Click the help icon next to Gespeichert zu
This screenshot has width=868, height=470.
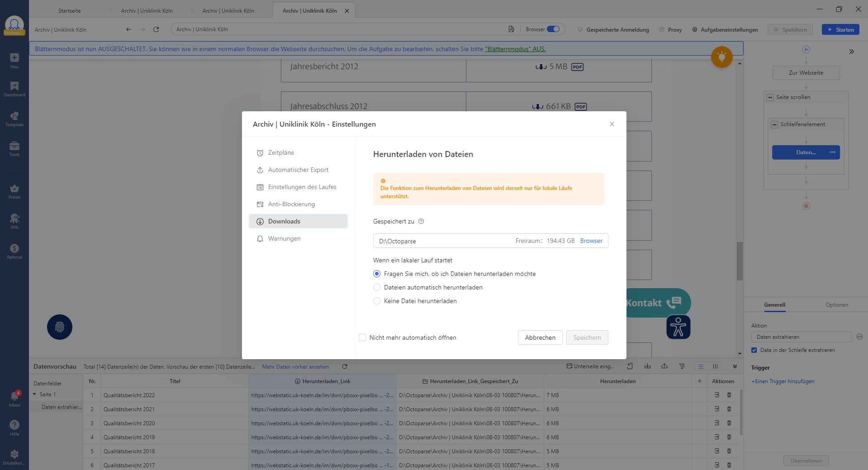pyautogui.click(x=421, y=221)
